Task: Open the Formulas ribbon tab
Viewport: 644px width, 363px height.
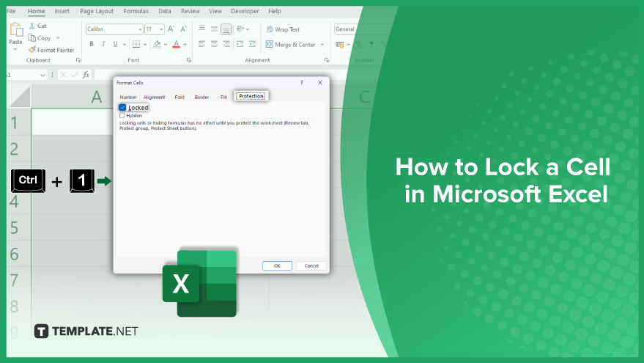Action: tap(136, 11)
